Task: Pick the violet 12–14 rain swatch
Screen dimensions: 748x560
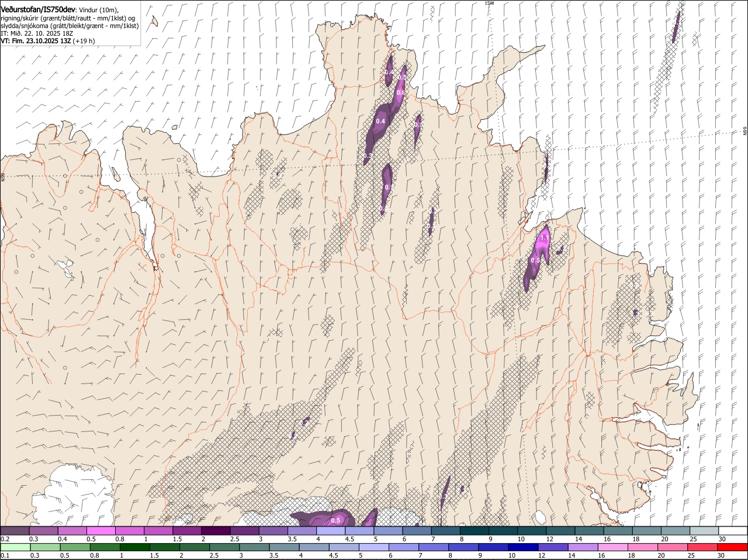Action: point(553,548)
